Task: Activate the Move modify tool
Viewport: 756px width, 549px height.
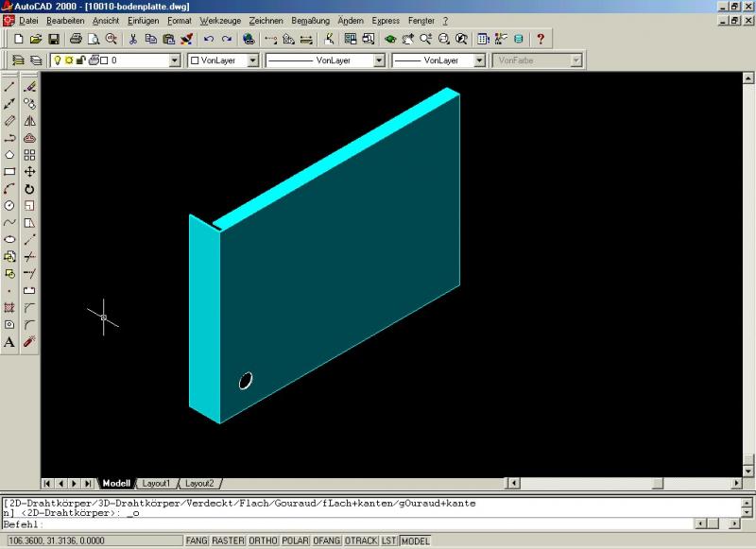Action: (x=30, y=172)
